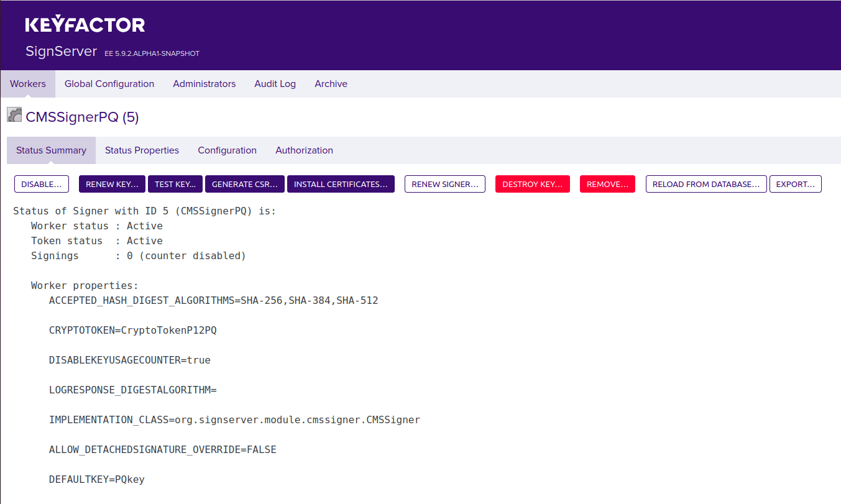Generate a CSR for the signer

tap(244, 184)
